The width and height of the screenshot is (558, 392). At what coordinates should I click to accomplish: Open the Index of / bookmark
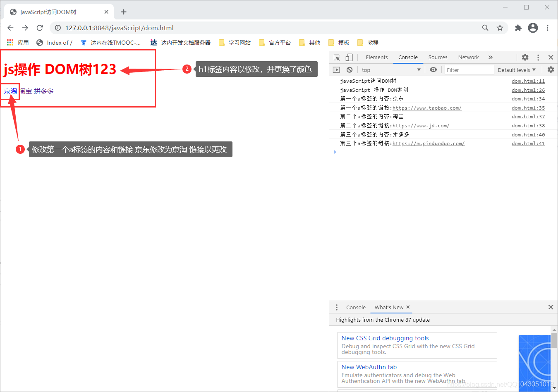click(x=54, y=43)
